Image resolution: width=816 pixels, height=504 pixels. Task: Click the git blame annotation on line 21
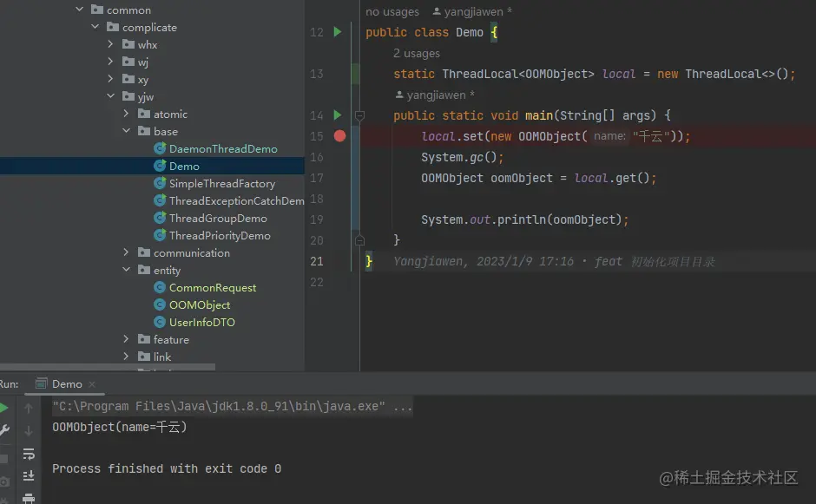pyautogui.click(x=554, y=261)
